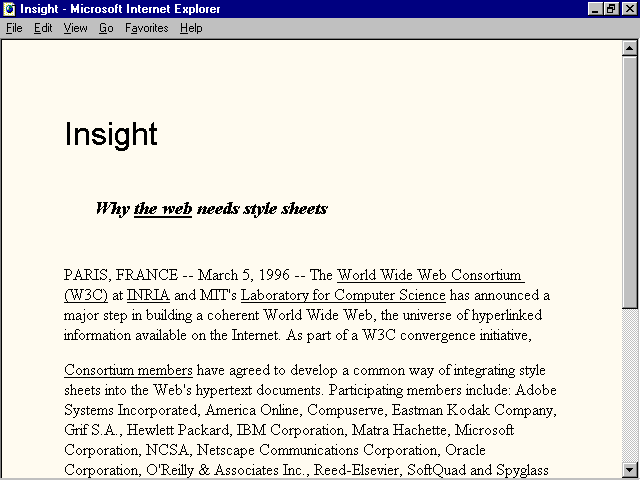Follow the Consortium members link
Screen dimensions: 640x480
[x=128, y=370]
